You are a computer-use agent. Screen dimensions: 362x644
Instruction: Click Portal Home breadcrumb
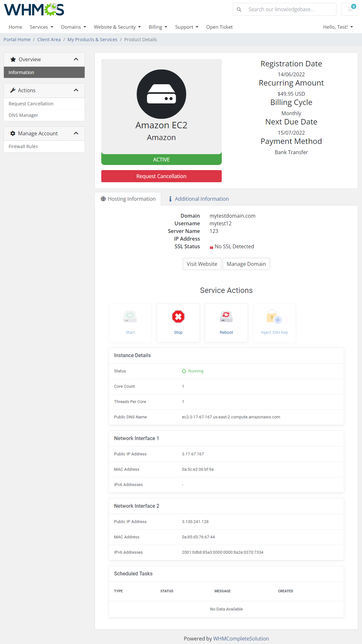pyautogui.click(x=17, y=40)
